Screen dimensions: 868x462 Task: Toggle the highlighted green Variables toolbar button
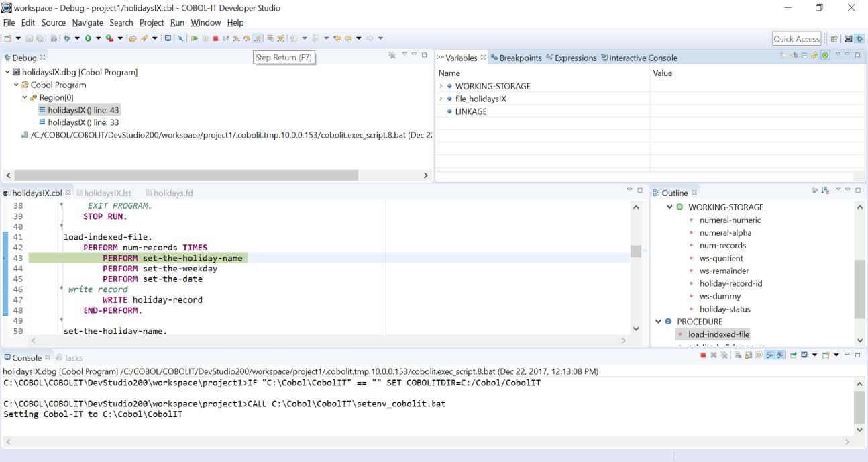[x=825, y=56]
